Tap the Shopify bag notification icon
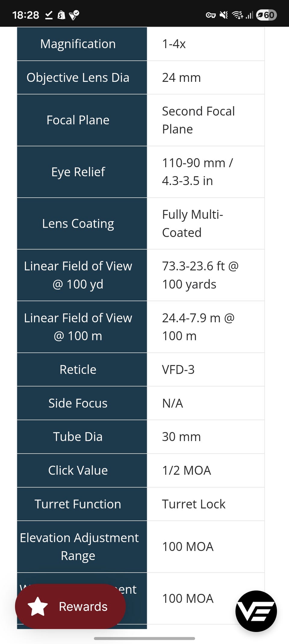Screen dimensions: 289x644 pos(61,15)
